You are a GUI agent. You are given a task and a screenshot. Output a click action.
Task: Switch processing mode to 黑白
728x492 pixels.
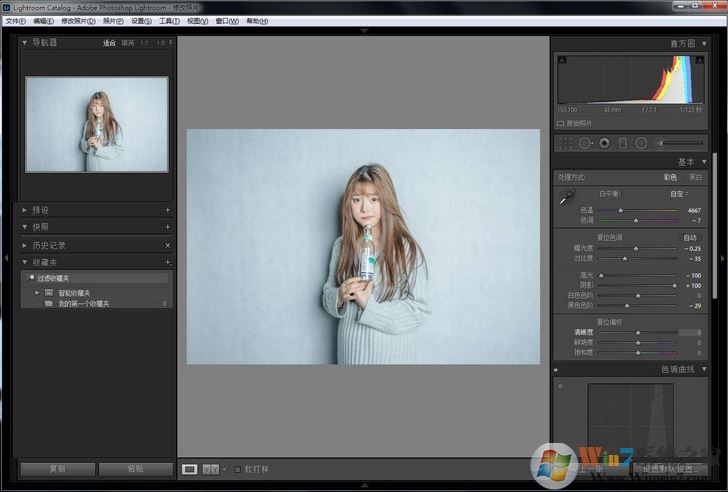(x=695, y=177)
